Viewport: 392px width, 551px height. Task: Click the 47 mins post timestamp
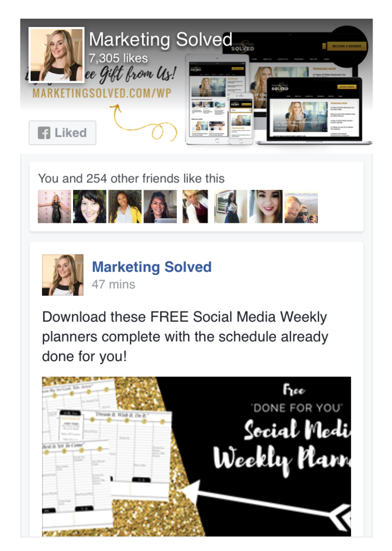pyautogui.click(x=113, y=284)
